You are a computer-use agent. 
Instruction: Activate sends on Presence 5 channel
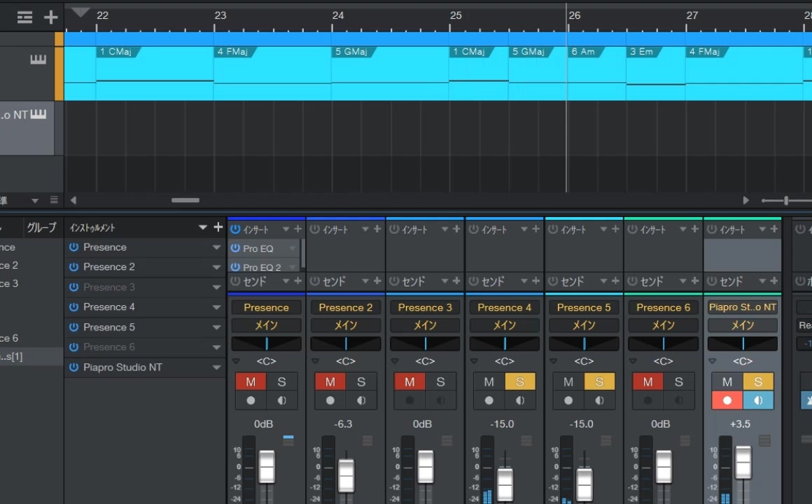point(553,281)
